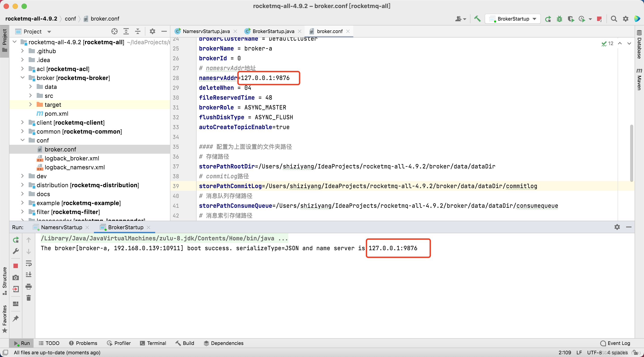Toggle pin tab in Run panel
The height and width of the screenshot is (357, 644).
coord(15,318)
